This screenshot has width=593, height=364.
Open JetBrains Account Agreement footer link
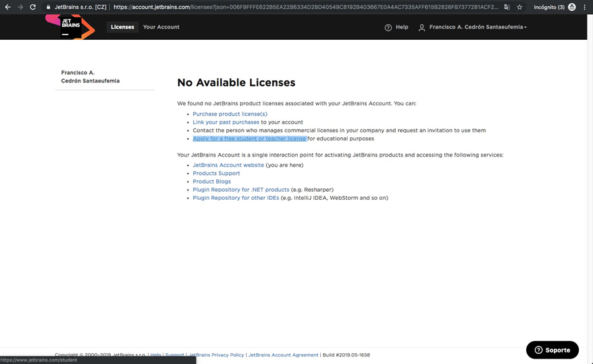[x=283, y=355]
